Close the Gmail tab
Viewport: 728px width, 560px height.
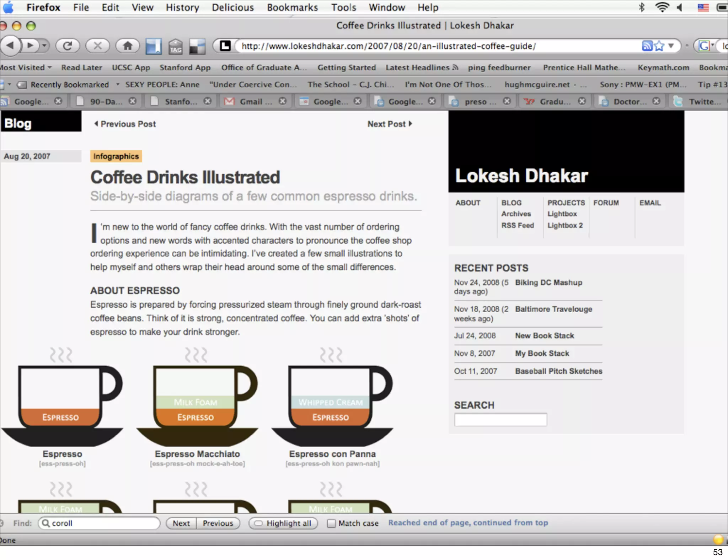tap(283, 101)
